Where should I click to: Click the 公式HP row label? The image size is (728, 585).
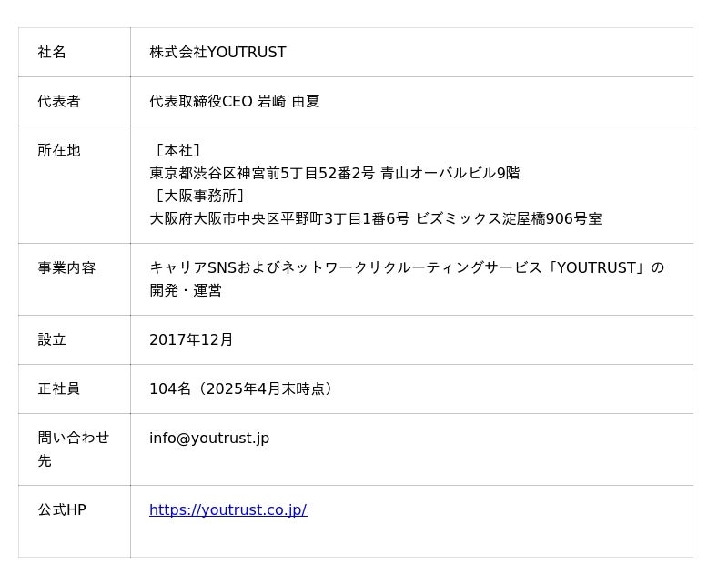62,510
